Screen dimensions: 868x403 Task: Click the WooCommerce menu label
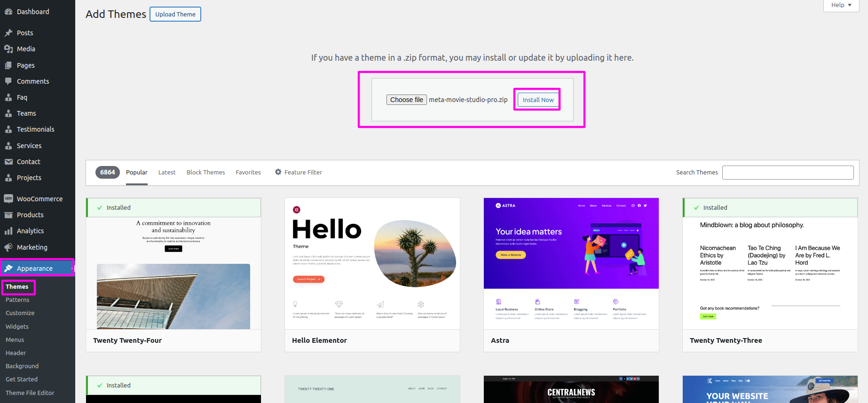click(39, 199)
